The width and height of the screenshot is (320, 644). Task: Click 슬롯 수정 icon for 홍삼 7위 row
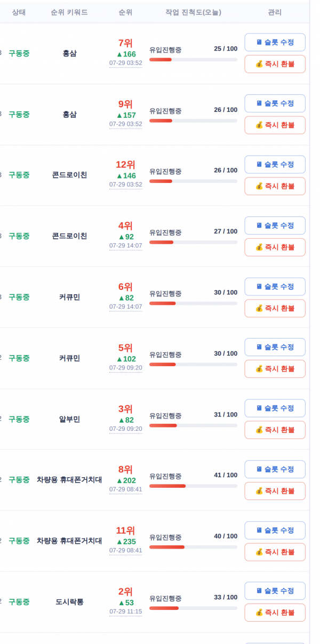[259, 42]
